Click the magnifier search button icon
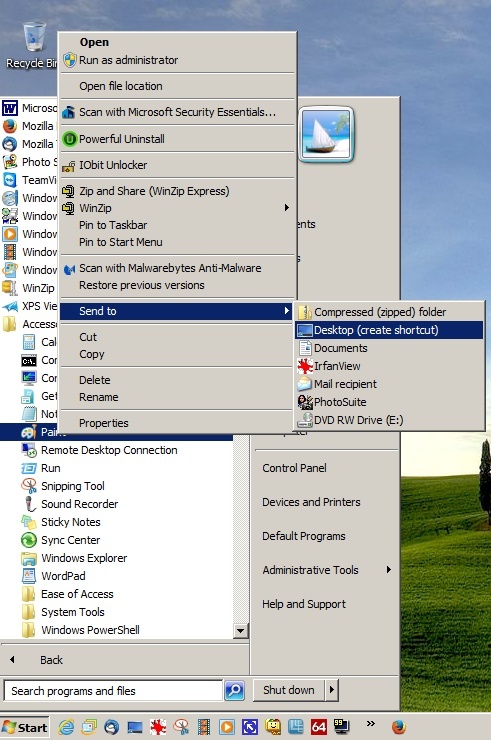The image size is (491, 740). (234, 690)
